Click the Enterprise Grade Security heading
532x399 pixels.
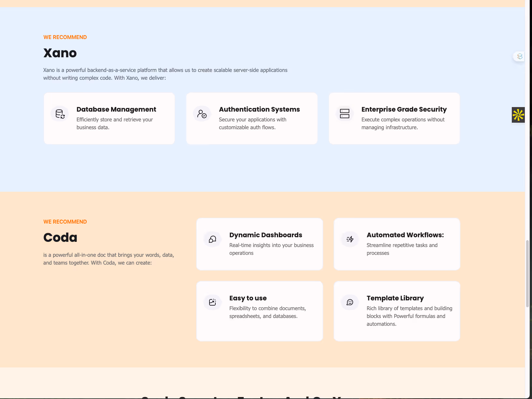404,109
